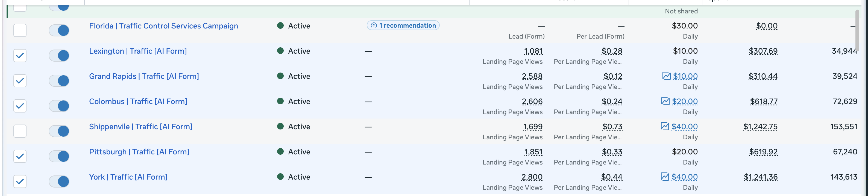The width and height of the screenshot is (868, 196).
Task: Click York $1,241.36 amount spent
Action: click(761, 177)
